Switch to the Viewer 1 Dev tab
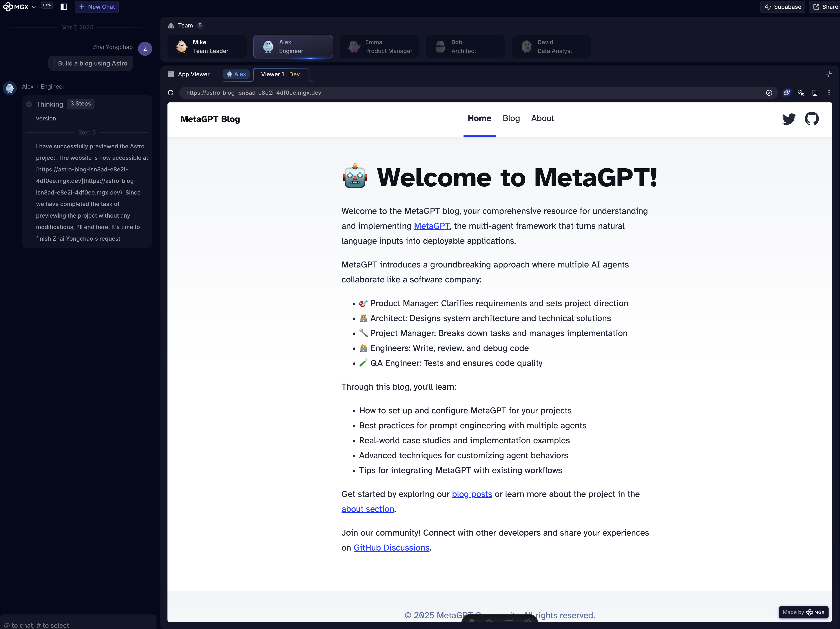Screen dimensions: 840x629 [x=280, y=75]
